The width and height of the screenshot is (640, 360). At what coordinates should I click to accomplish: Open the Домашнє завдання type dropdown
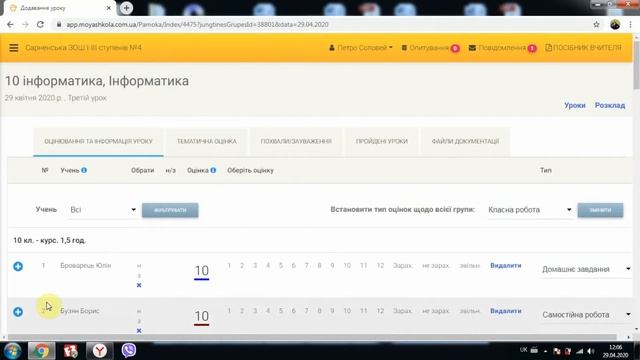point(586,269)
